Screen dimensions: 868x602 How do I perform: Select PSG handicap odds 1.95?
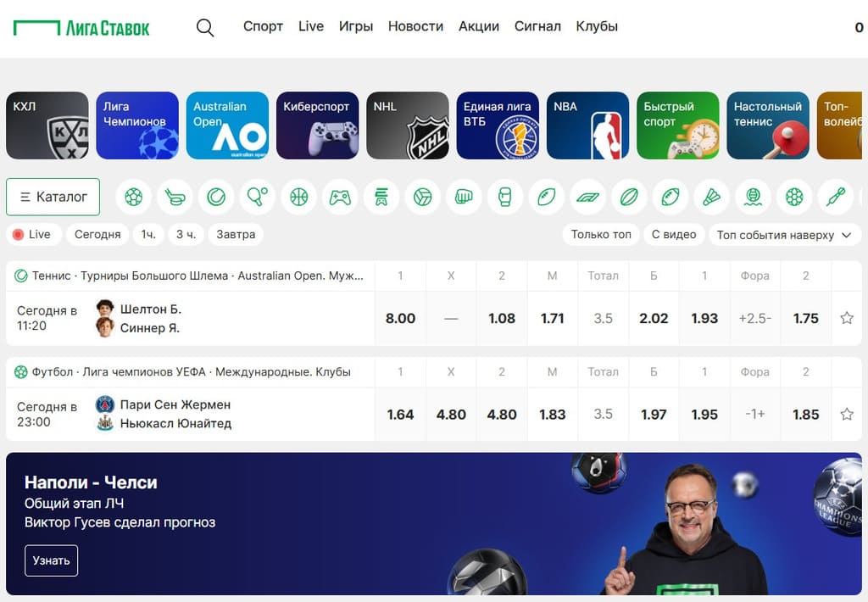pyautogui.click(x=704, y=415)
